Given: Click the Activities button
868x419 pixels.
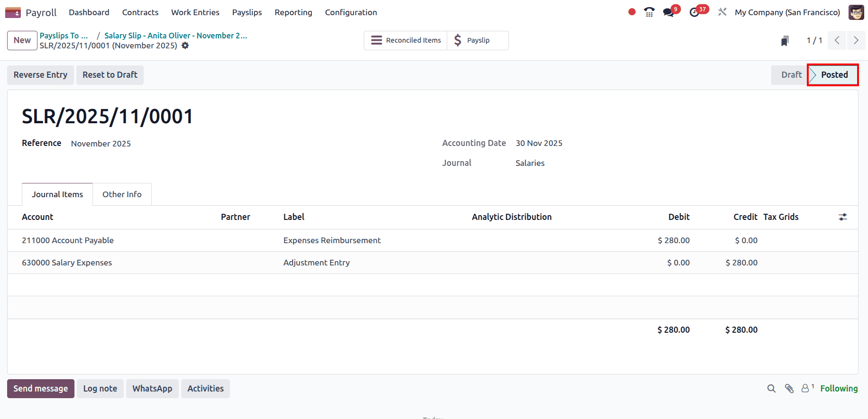Looking at the screenshot, I should (205, 389).
